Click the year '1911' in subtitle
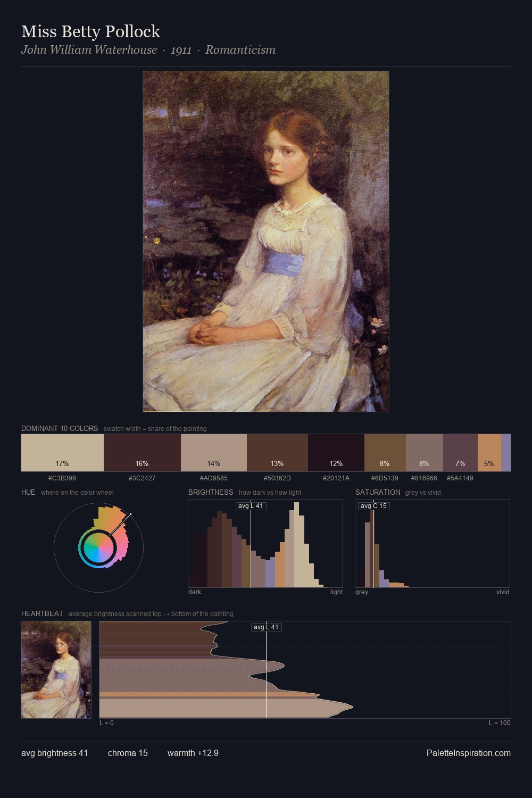The image size is (532, 798). click(181, 50)
